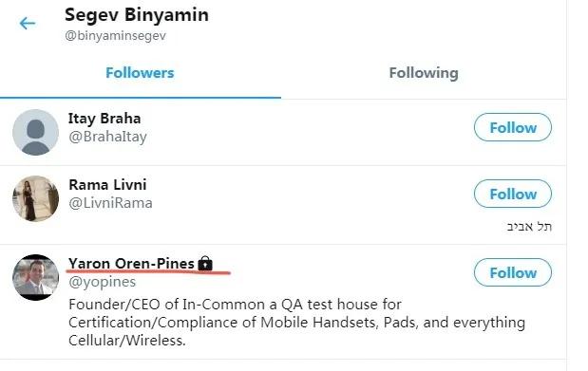Open Yaron Oren-Pines name link
The height and width of the screenshot is (371, 588).
point(131,263)
